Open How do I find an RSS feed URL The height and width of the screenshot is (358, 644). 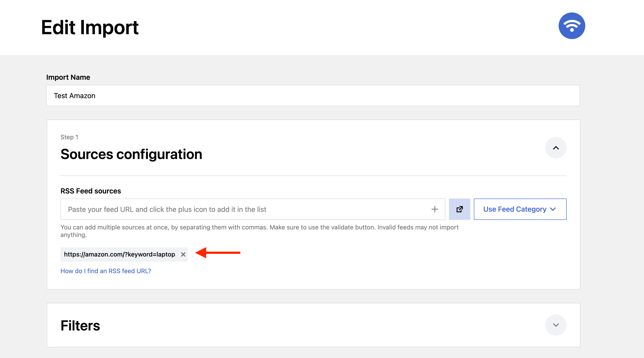[106, 271]
